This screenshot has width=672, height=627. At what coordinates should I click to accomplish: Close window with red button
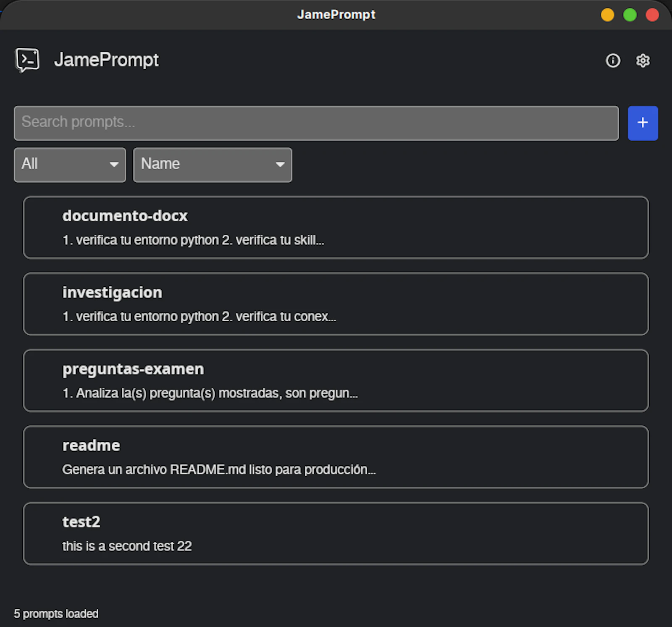tap(652, 15)
